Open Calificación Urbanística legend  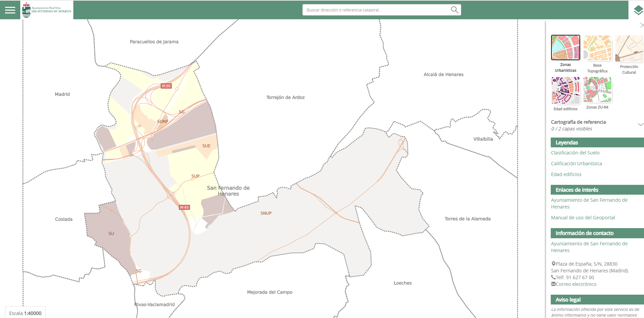click(576, 164)
